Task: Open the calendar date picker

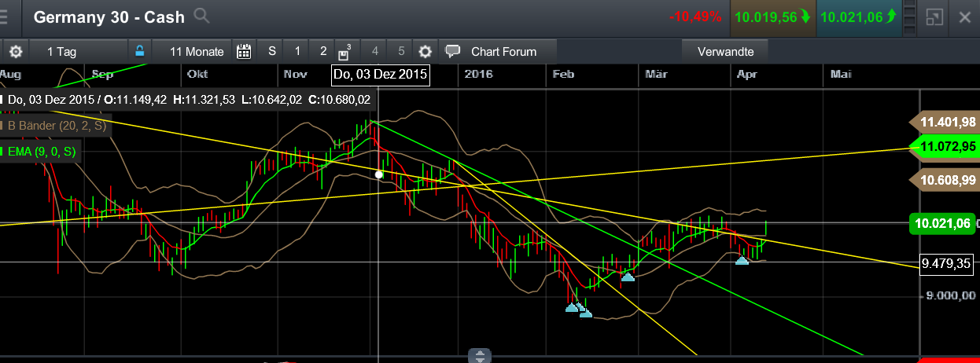Action: [244, 52]
